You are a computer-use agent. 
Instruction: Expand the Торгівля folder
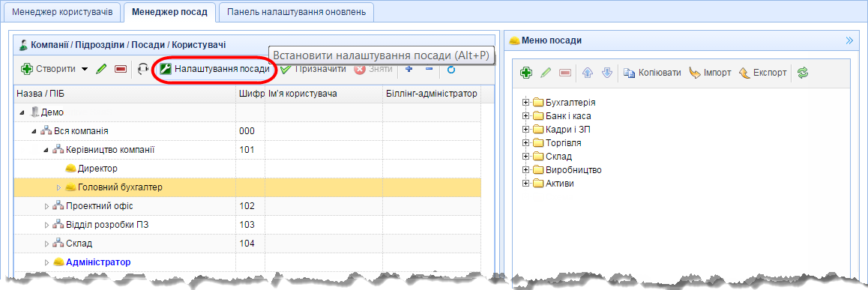[x=526, y=143]
